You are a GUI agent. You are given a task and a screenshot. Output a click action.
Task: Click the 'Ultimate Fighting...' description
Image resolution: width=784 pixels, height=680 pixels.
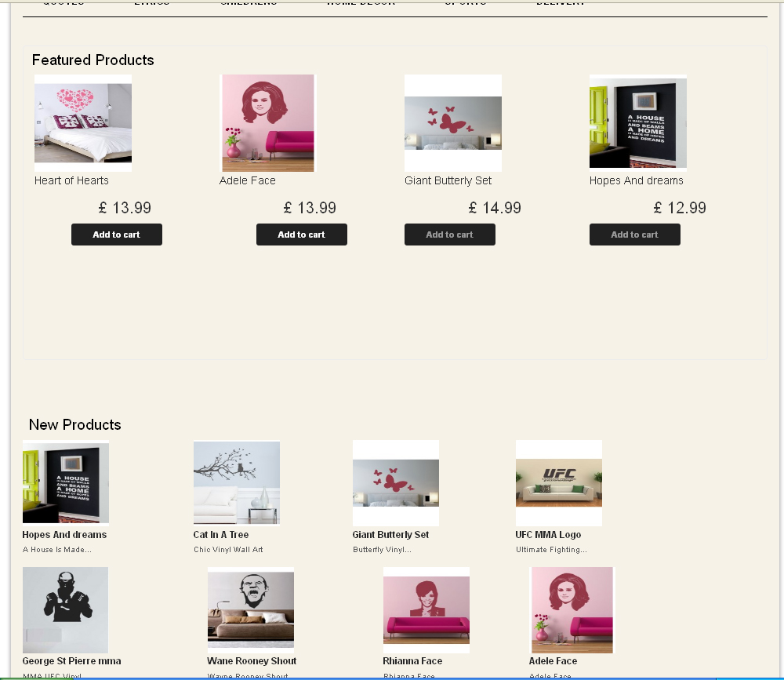tap(551, 549)
